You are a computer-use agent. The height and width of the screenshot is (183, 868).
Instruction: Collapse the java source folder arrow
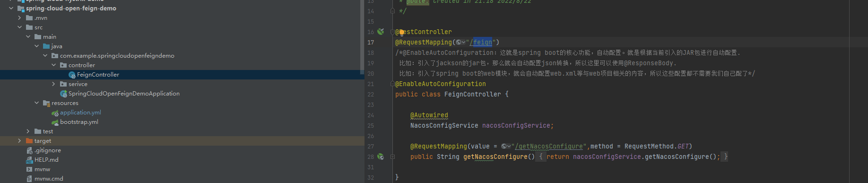pos(36,46)
